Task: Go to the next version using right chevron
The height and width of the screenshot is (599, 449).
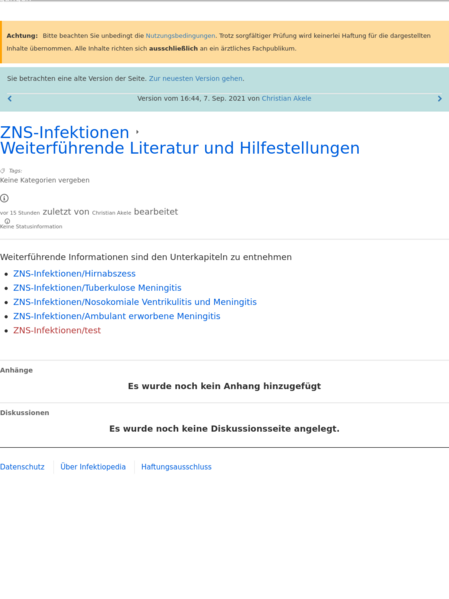Action: (x=439, y=99)
